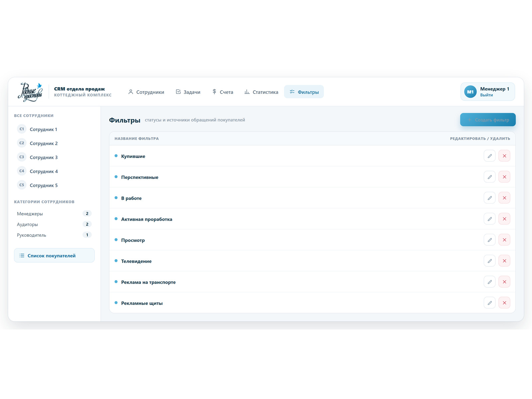
Task: Click the Создать фильтр button
Action: coord(488,120)
